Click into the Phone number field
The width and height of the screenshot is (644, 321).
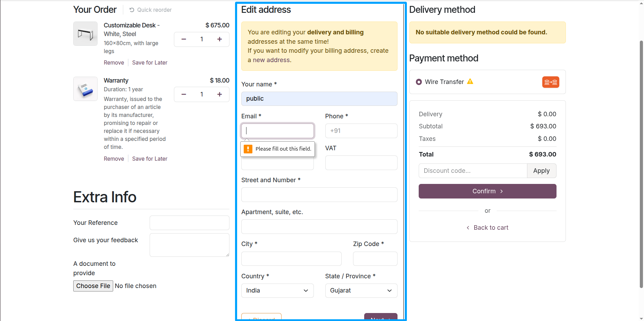coord(361,131)
